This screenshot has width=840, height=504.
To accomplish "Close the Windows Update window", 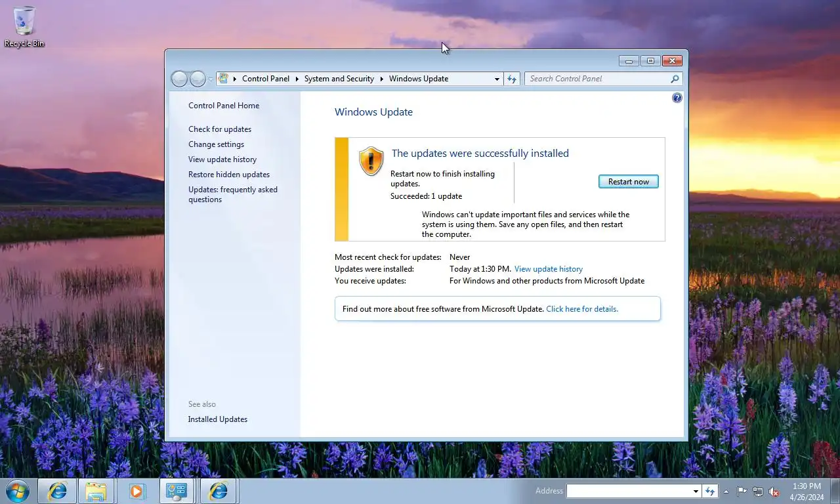I will tap(672, 61).
